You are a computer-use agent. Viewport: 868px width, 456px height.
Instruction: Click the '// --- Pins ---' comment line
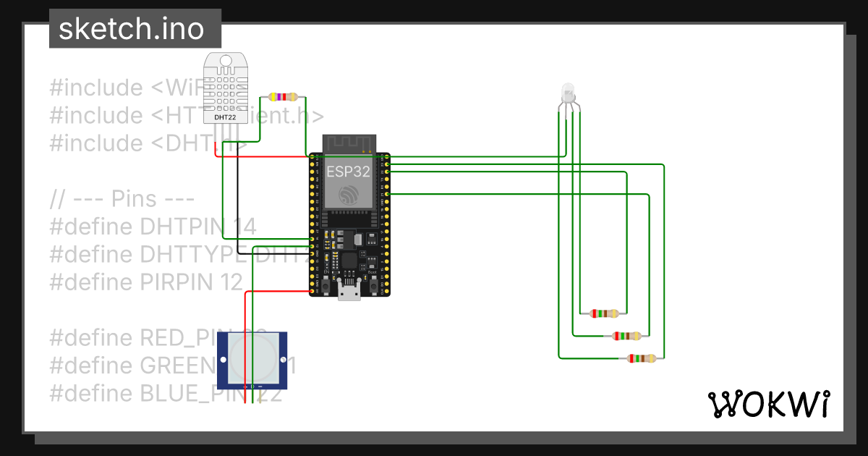pos(122,199)
